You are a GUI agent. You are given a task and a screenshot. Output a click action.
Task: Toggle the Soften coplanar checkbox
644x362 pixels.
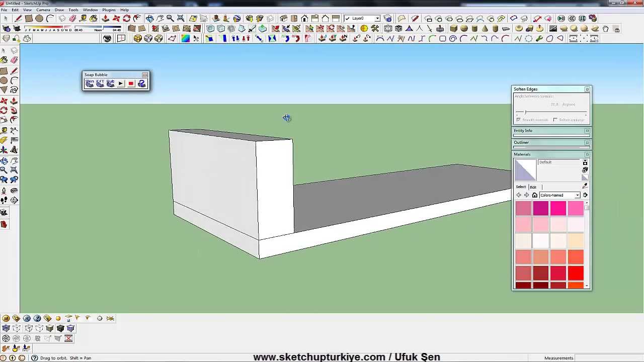[x=555, y=120]
